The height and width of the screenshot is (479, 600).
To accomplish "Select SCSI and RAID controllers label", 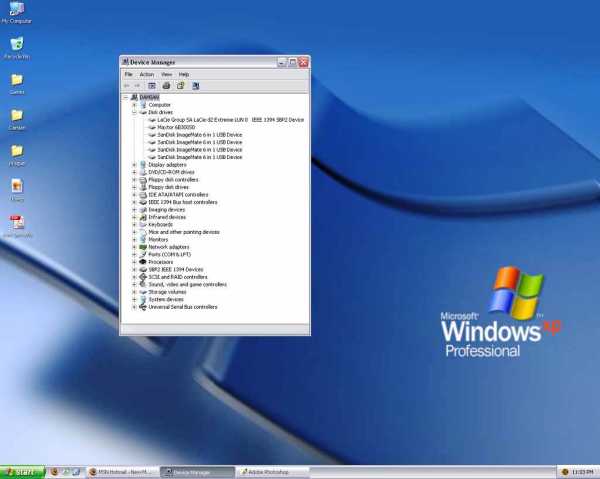I will 178,277.
